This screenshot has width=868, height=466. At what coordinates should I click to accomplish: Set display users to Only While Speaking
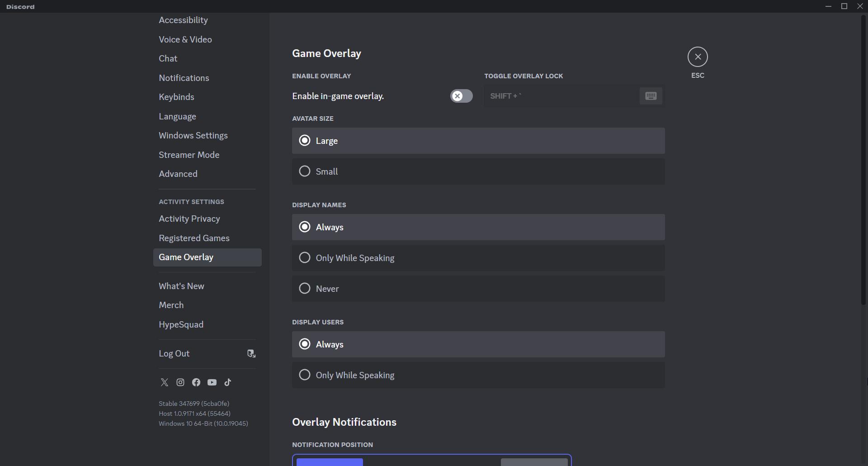(x=305, y=375)
